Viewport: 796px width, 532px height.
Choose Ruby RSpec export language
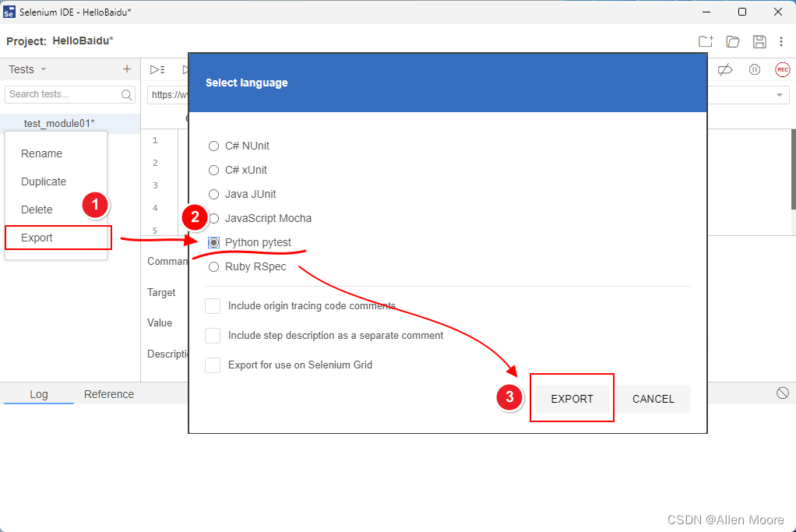point(213,266)
